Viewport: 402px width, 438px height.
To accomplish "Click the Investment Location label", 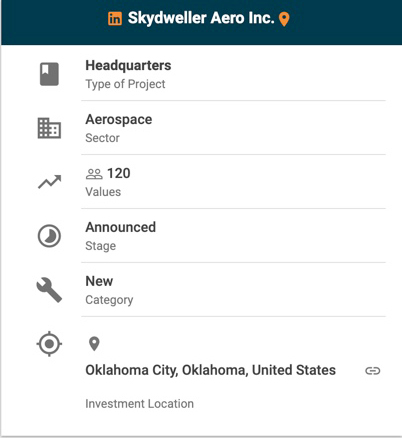I will pyautogui.click(x=140, y=404).
